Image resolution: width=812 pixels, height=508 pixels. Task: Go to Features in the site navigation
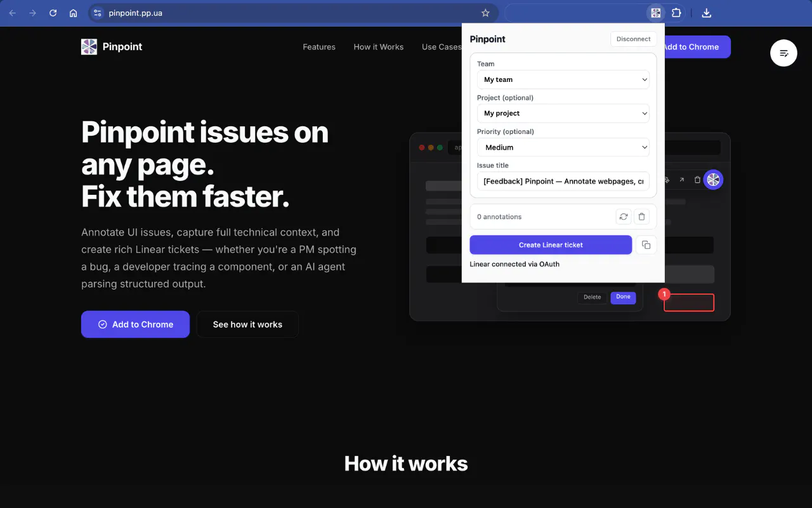[319, 47]
